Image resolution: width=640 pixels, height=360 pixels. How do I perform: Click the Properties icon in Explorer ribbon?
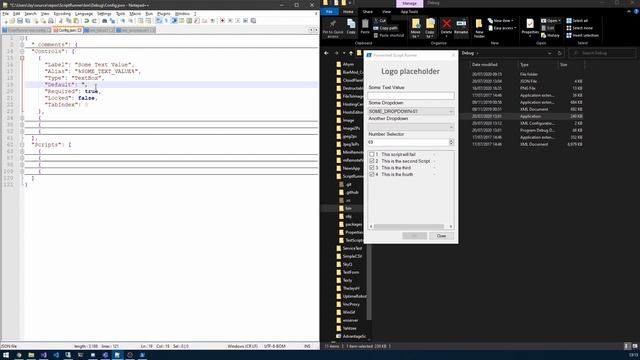pyautogui.click(x=530, y=27)
